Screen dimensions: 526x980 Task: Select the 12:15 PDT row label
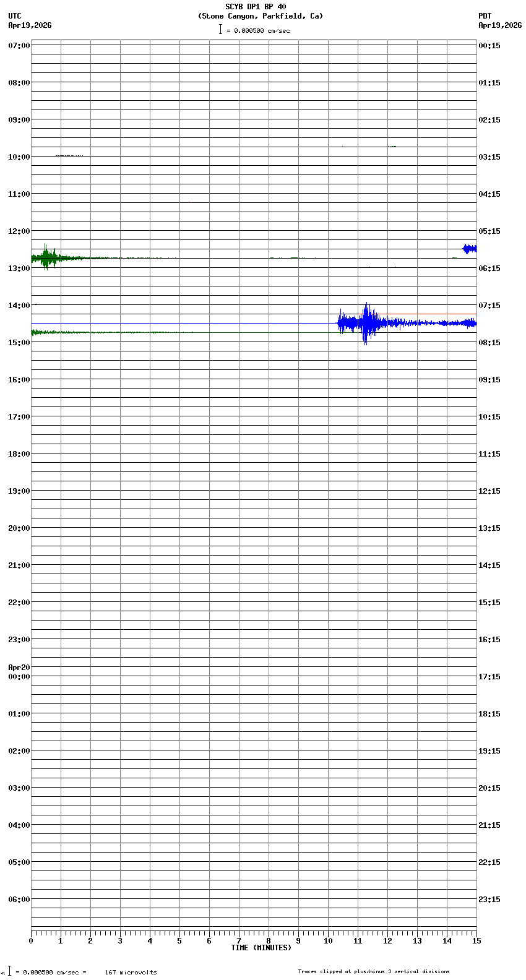[489, 491]
